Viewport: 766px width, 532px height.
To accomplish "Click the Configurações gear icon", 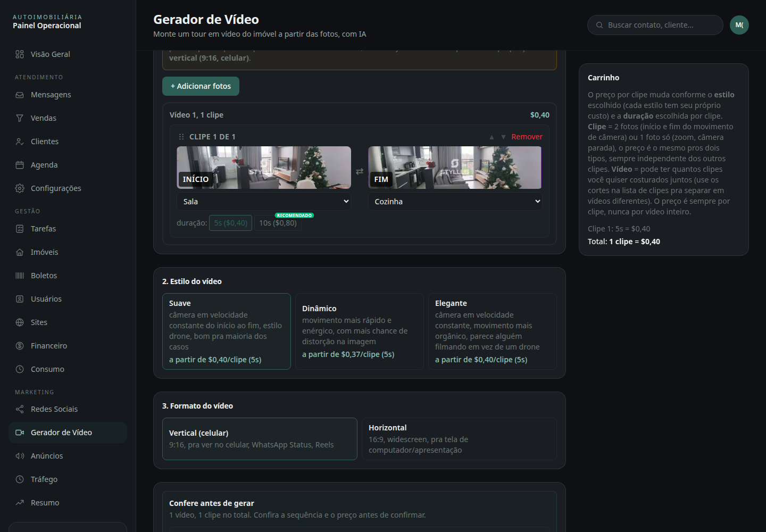I will coord(20,188).
